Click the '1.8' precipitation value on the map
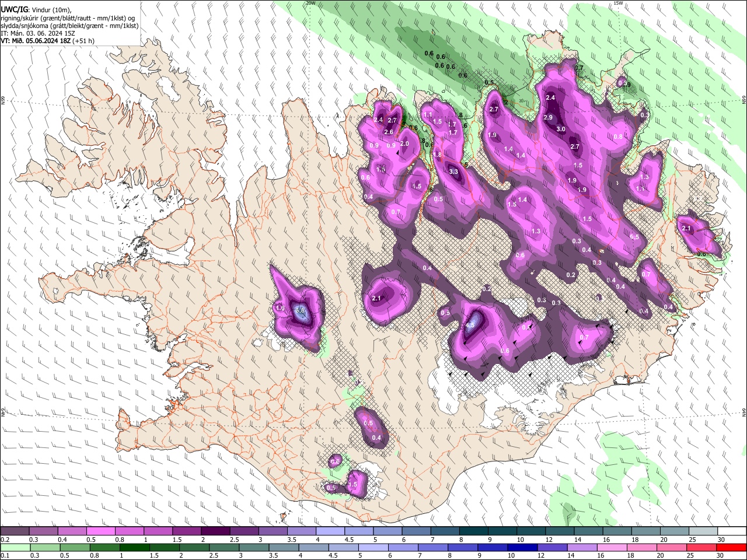The height and width of the screenshot is (560, 747). (437, 155)
